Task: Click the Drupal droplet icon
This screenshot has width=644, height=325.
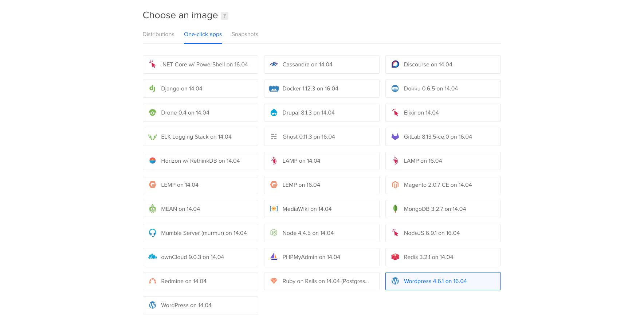Action: (x=274, y=113)
